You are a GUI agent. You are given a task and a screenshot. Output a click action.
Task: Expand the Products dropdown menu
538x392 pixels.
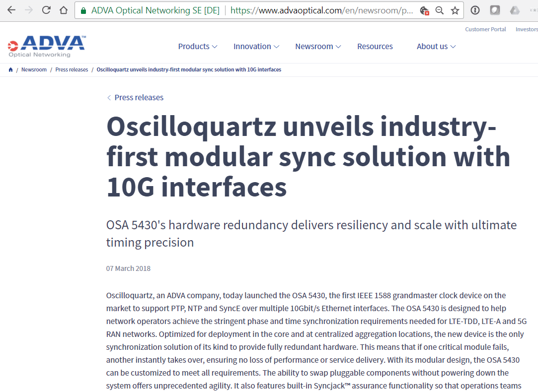point(197,46)
